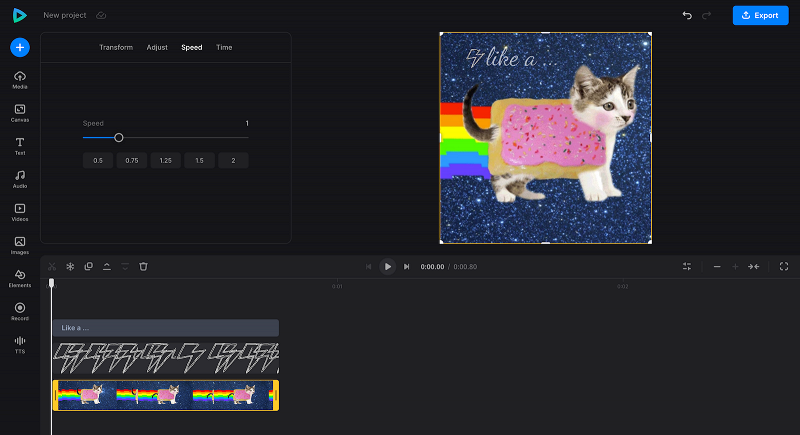Open the Media upload panel
The image size is (800, 435).
pyautogui.click(x=20, y=79)
